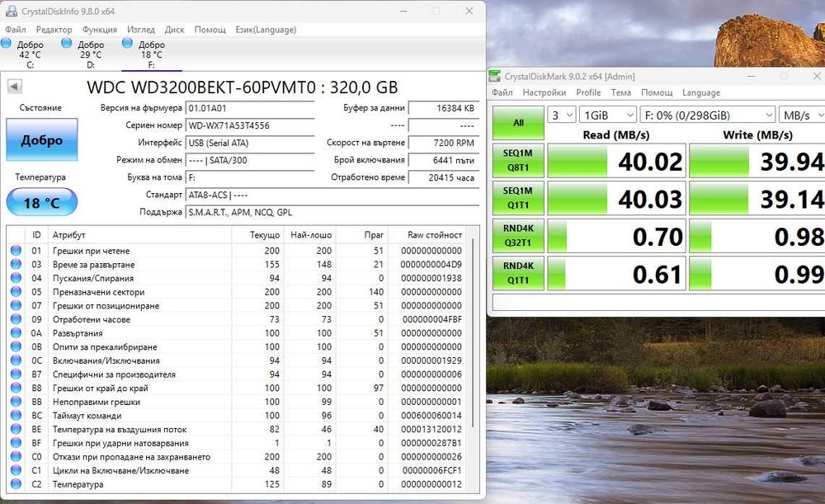Close the CrystalDiskInfo window

(x=469, y=11)
